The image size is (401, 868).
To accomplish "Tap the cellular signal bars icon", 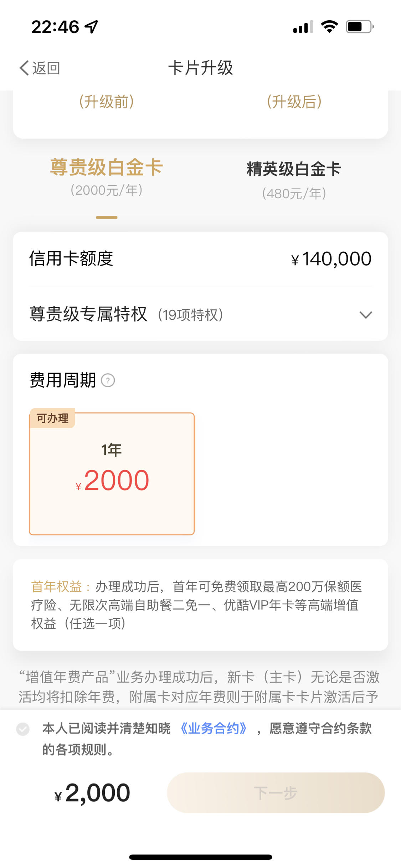I will tap(303, 27).
